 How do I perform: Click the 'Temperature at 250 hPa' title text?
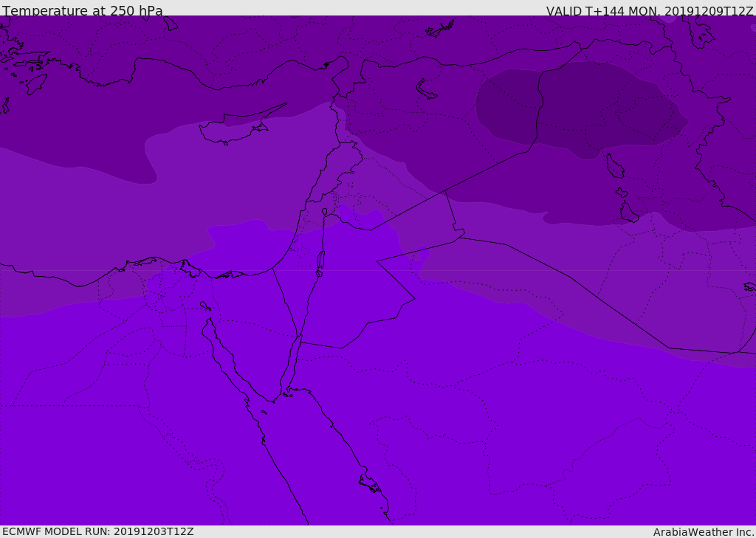point(83,10)
